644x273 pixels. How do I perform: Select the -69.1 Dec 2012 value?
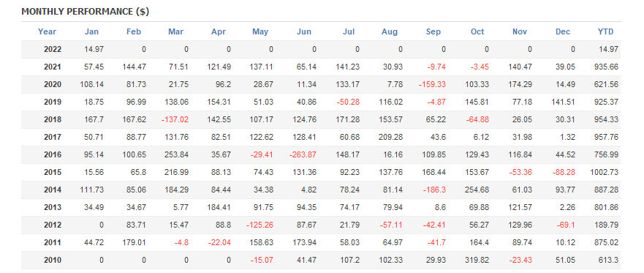(x=566, y=225)
